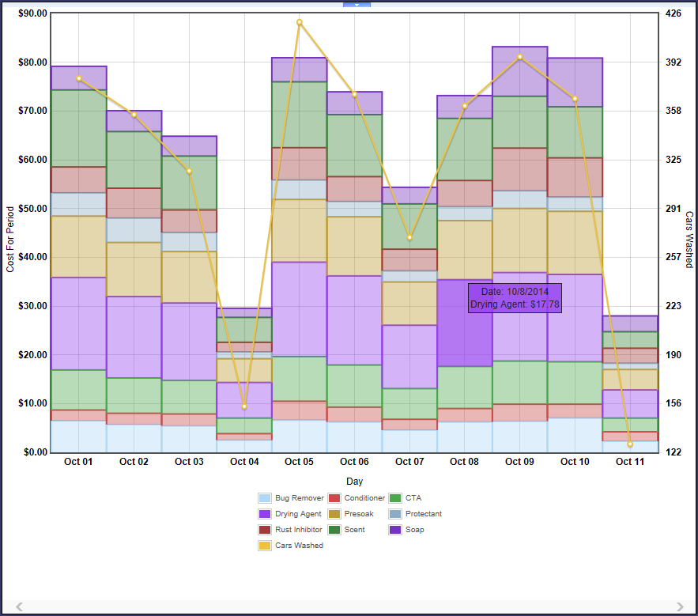
Task: Click the Rust Inhibitor legend swatch
Action: click(265, 530)
